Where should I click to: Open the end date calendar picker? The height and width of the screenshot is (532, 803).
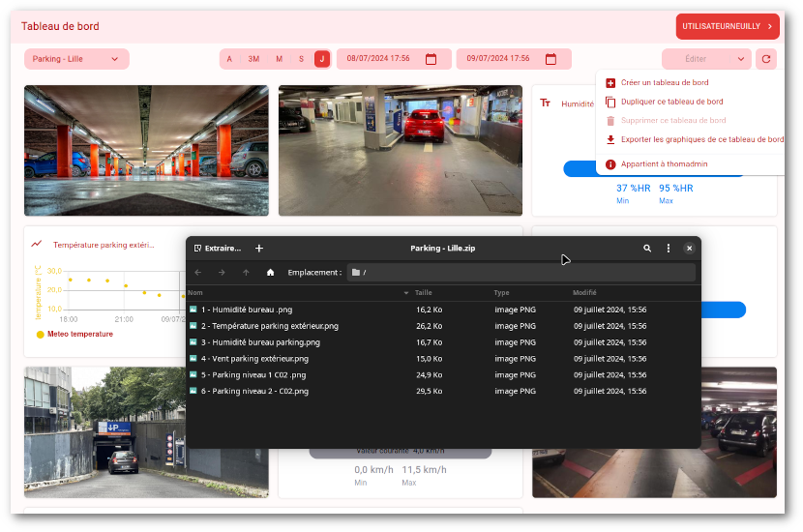click(550, 59)
